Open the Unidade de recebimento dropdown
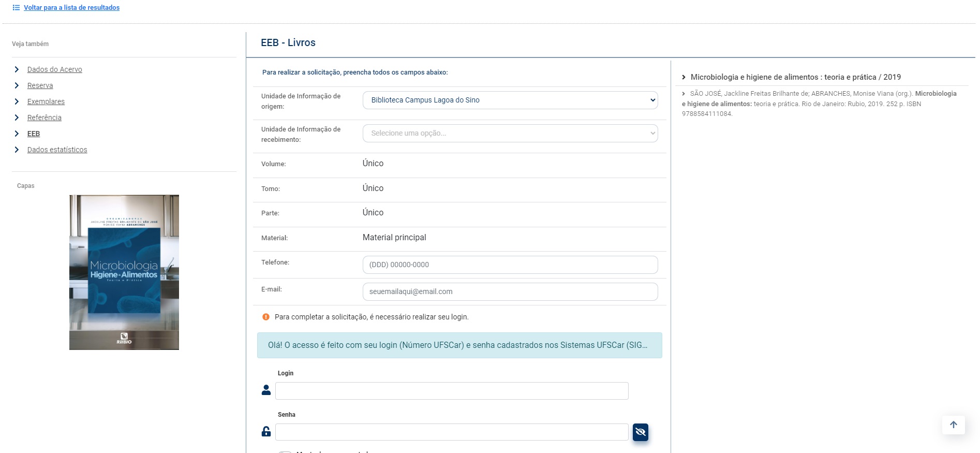Image resolution: width=980 pixels, height=453 pixels. [510, 133]
